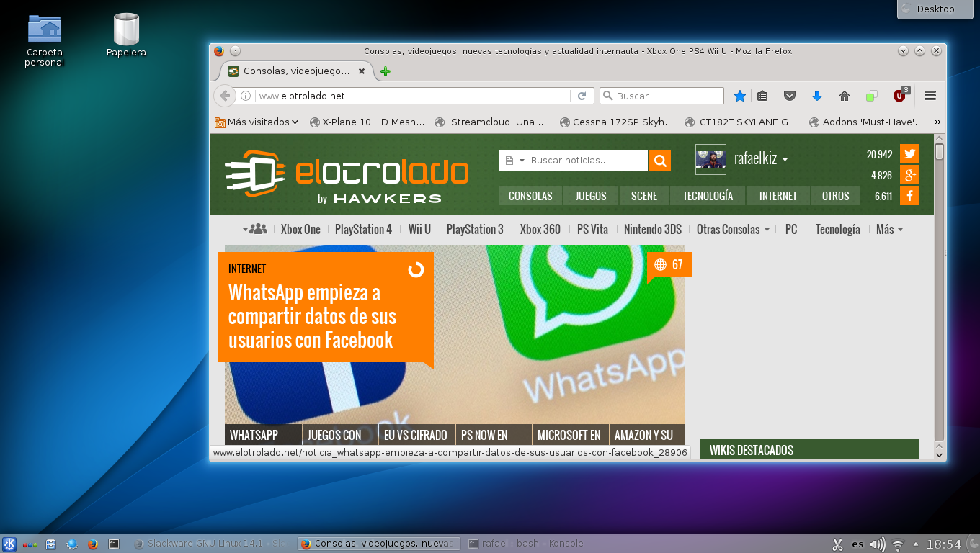980x553 pixels.
Task: Reload the page with the refresh icon
Action: pyautogui.click(x=582, y=96)
